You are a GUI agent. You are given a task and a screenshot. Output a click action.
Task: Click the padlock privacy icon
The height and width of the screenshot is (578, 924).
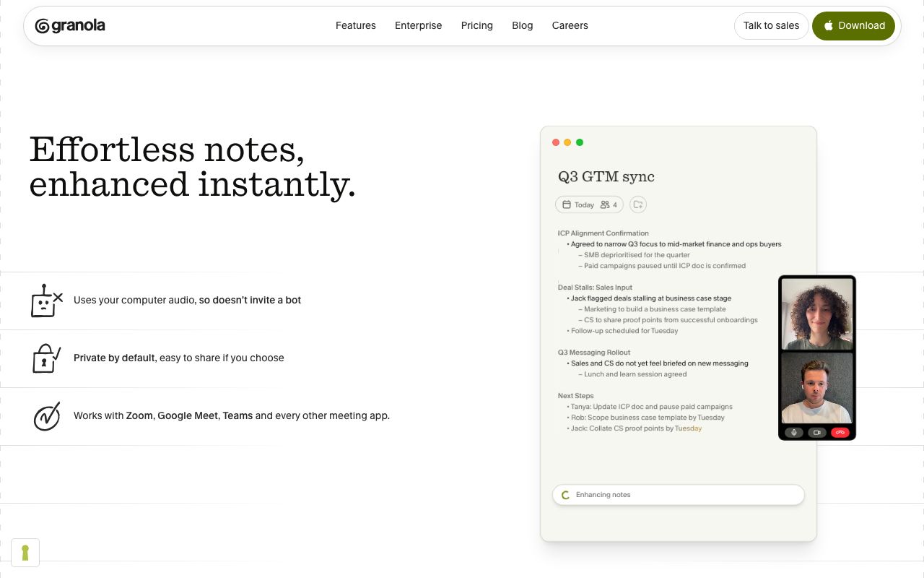(46, 358)
